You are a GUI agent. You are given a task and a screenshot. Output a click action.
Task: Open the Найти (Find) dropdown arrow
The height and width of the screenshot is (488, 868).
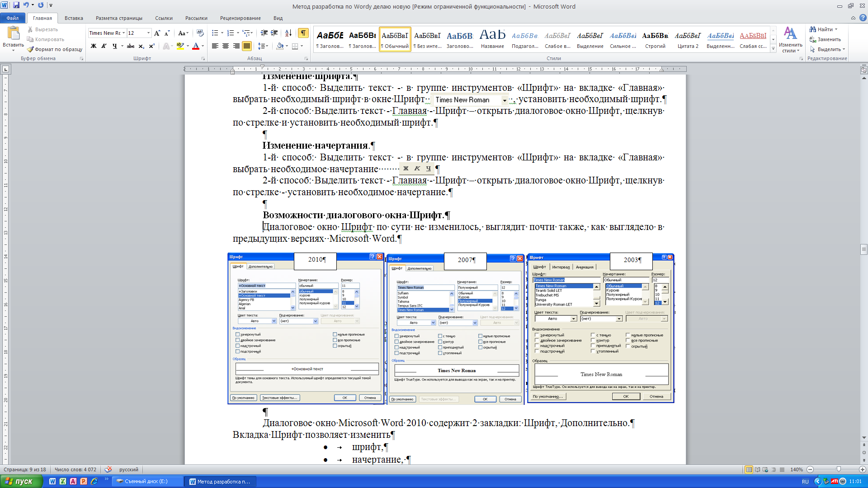pyautogui.click(x=836, y=29)
